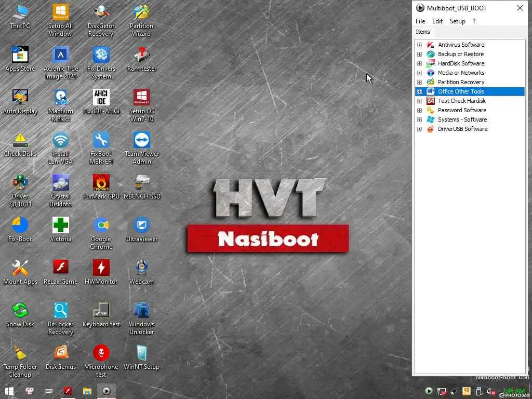Image resolution: width=532 pixels, height=399 pixels.
Task: Select the Items tab
Action: pyautogui.click(x=423, y=32)
